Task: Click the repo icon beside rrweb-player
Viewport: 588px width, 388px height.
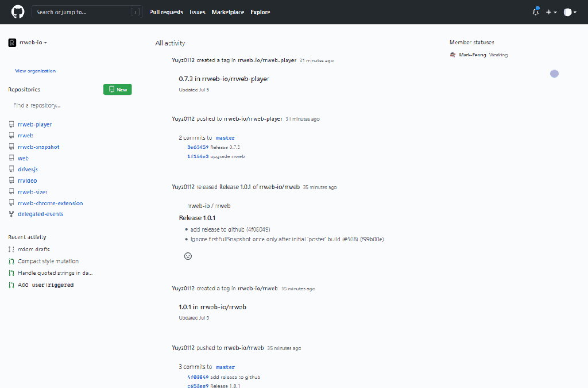Action: pyautogui.click(x=11, y=124)
